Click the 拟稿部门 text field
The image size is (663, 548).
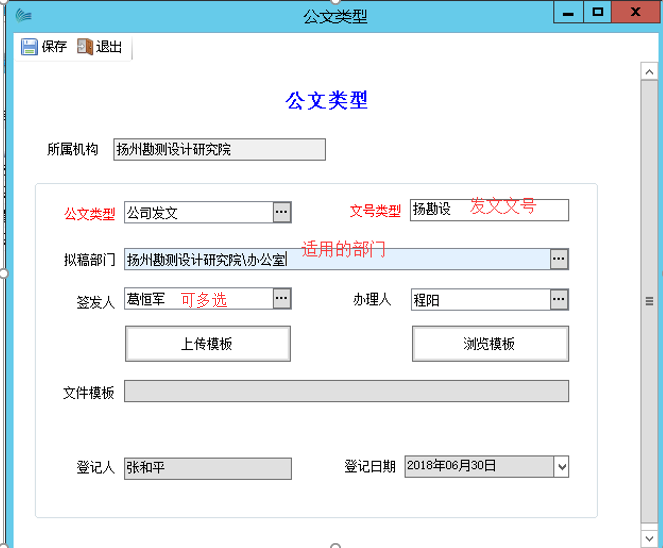pos(336,260)
